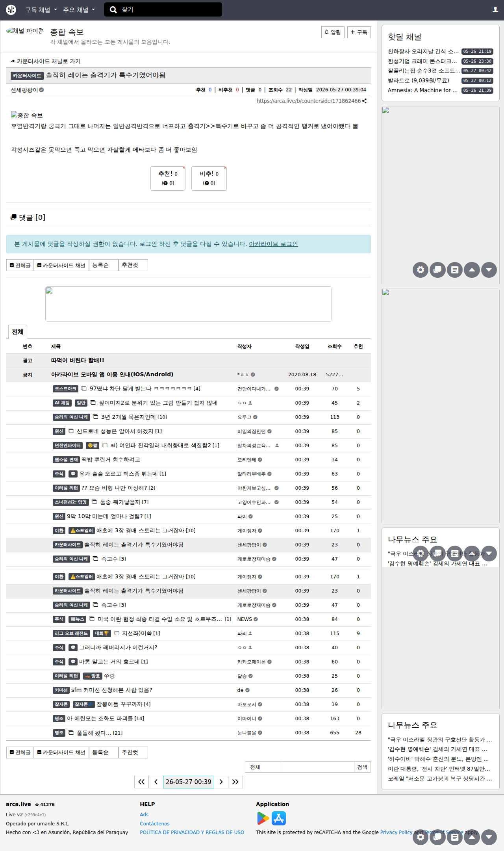This screenshot has width=504, height=851.
Task: Open the hot deal Amnesia: A Machine for
Action: pyautogui.click(x=423, y=90)
